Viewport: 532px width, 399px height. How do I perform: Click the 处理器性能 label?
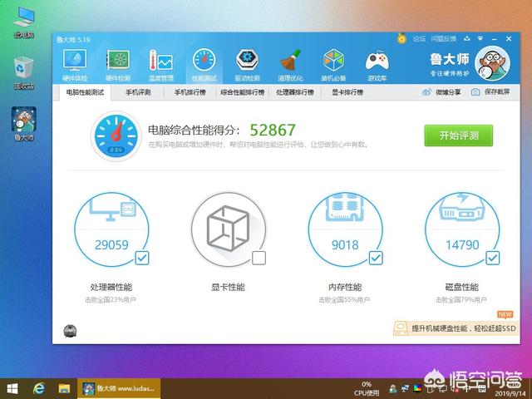[111, 287]
